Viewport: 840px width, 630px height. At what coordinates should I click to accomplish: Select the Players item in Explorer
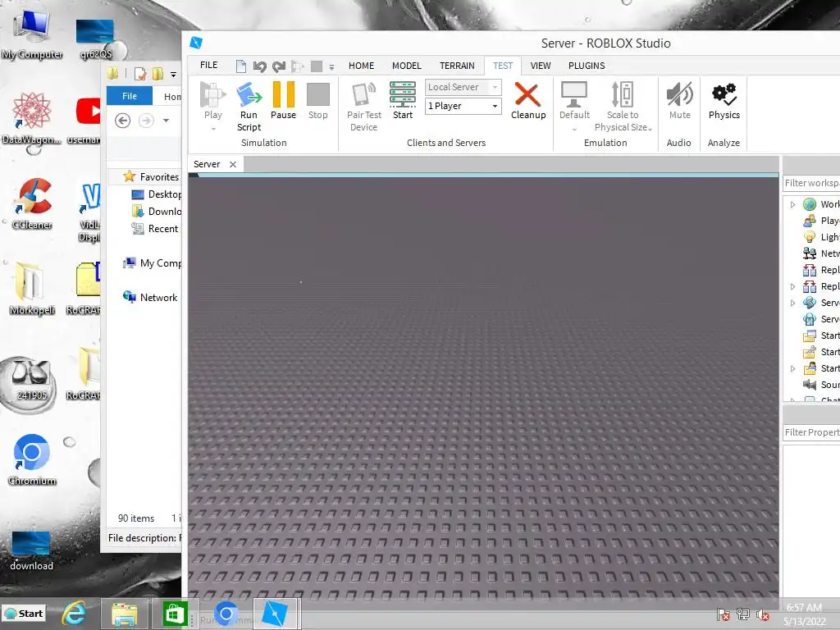820,220
